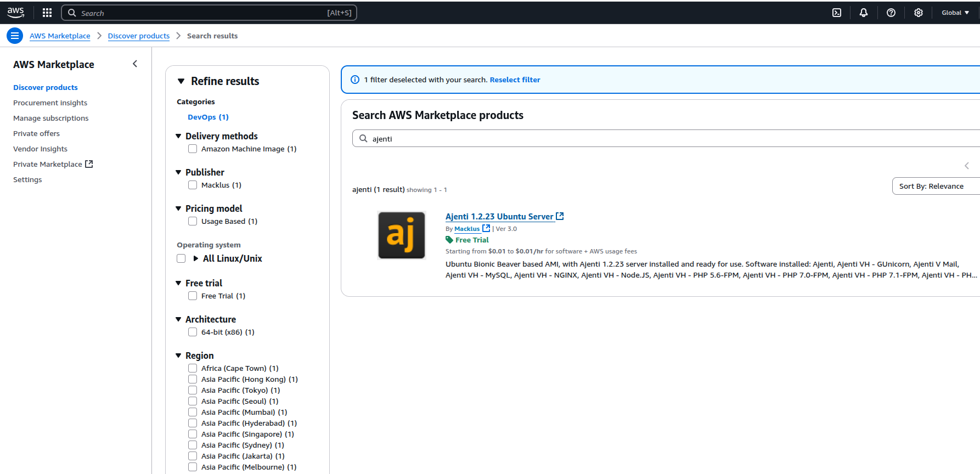
Task: Open the notifications bell
Action: coord(864,13)
